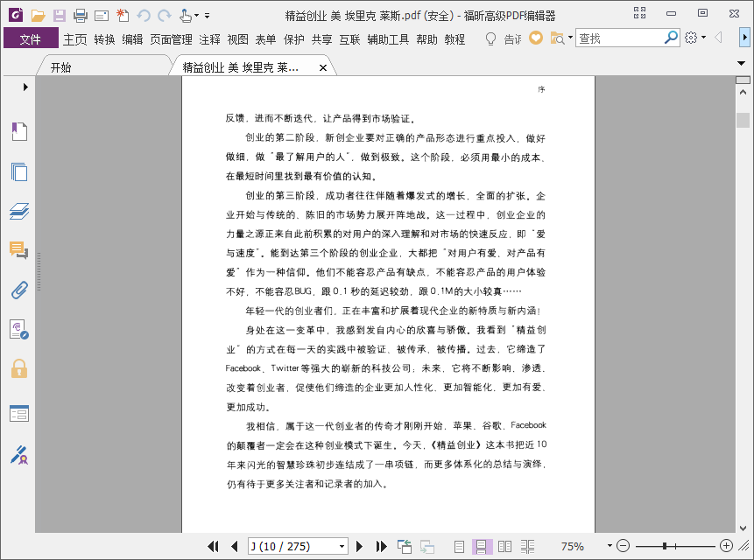Open the 注释 ribbon tab
Viewport: 754px width, 560px height.
209,38
